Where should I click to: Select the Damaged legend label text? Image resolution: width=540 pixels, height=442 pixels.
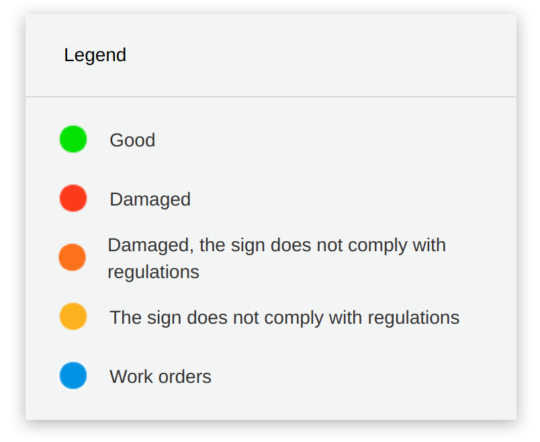coord(150,199)
